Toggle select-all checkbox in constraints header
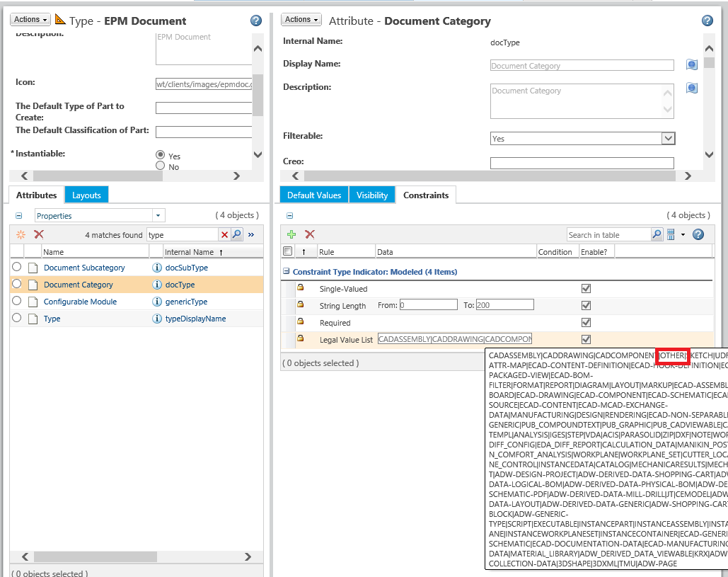 tap(288, 251)
